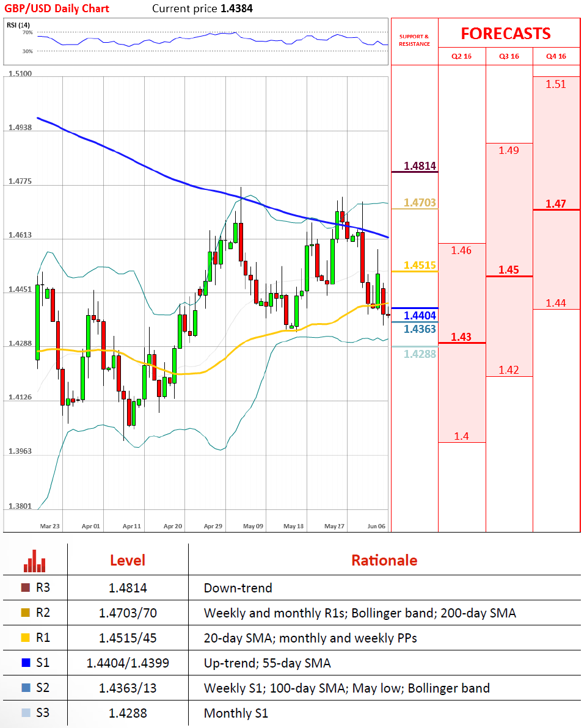Image resolution: width=587 pixels, height=728 pixels.
Task: Click the R2 gold color swatch
Action: coord(26,613)
